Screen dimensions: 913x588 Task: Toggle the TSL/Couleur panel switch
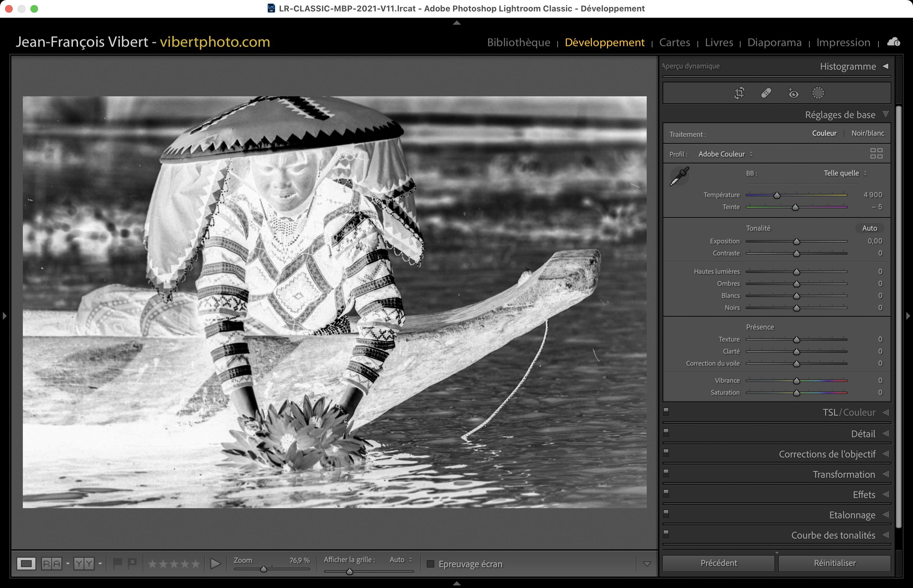666,412
